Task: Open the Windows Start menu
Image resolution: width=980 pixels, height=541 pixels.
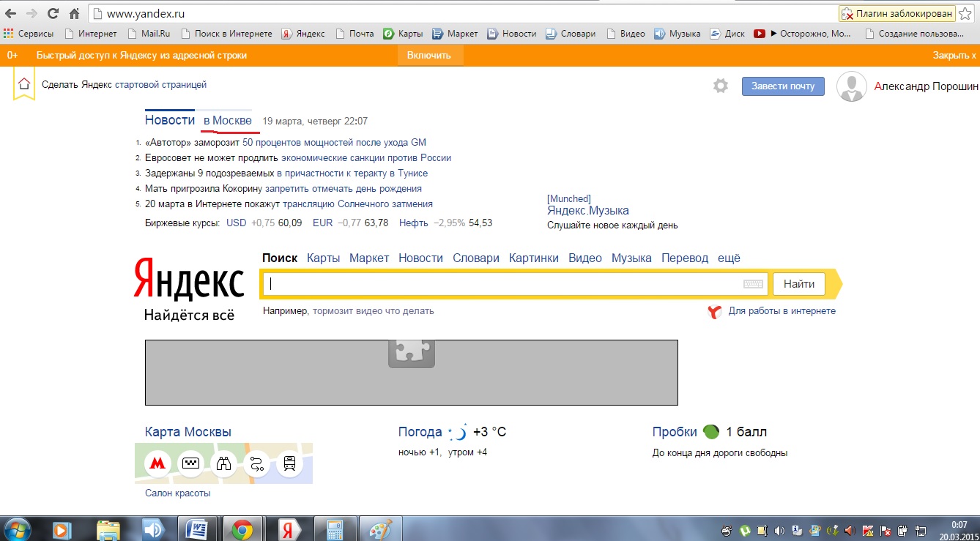Action: click(x=17, y=529)
